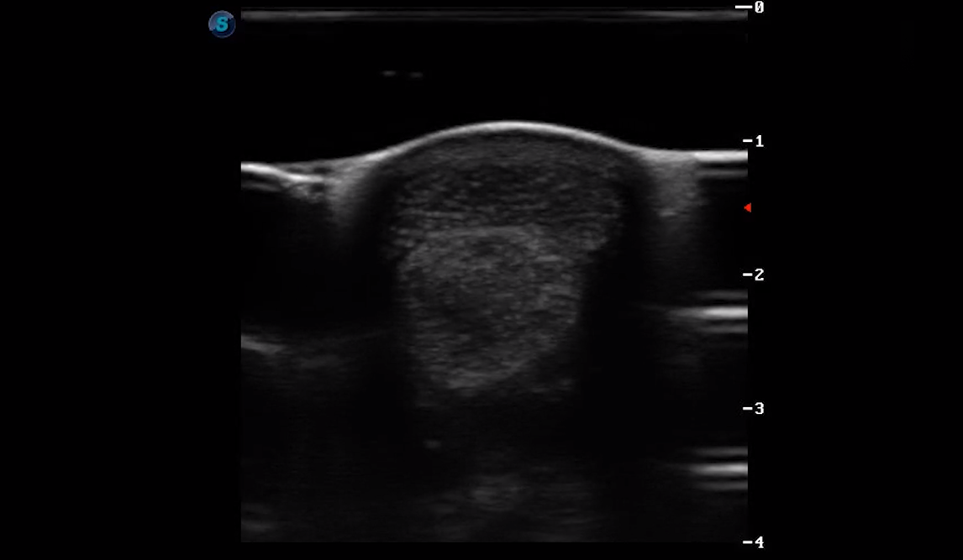Screen dimensions: 963x560
Task: Click the red focal zone arrow marker
Action: [x=747, y=208]
